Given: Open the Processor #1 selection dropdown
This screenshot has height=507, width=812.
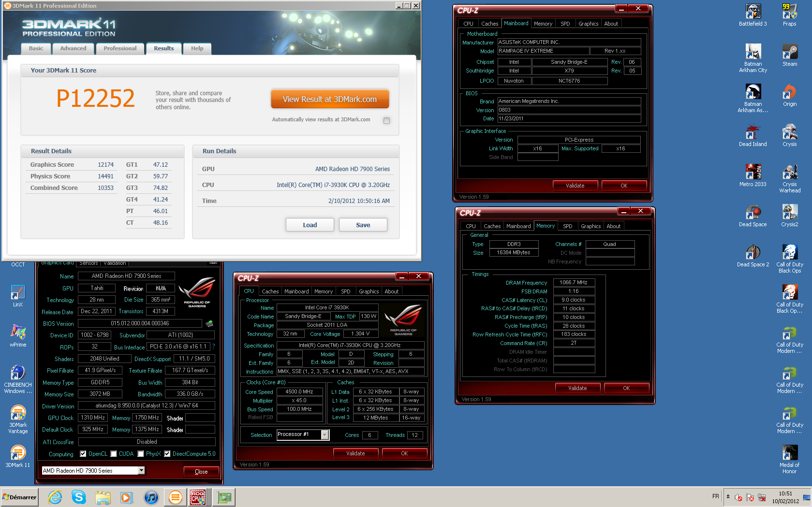Looking at the screenshot, I should (x=325, y=435).
